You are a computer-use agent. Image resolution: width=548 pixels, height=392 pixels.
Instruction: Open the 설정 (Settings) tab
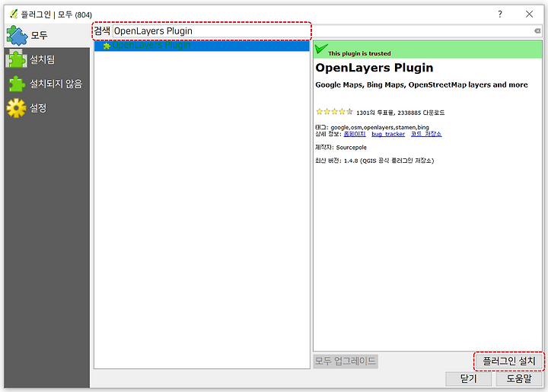point(47,108)
